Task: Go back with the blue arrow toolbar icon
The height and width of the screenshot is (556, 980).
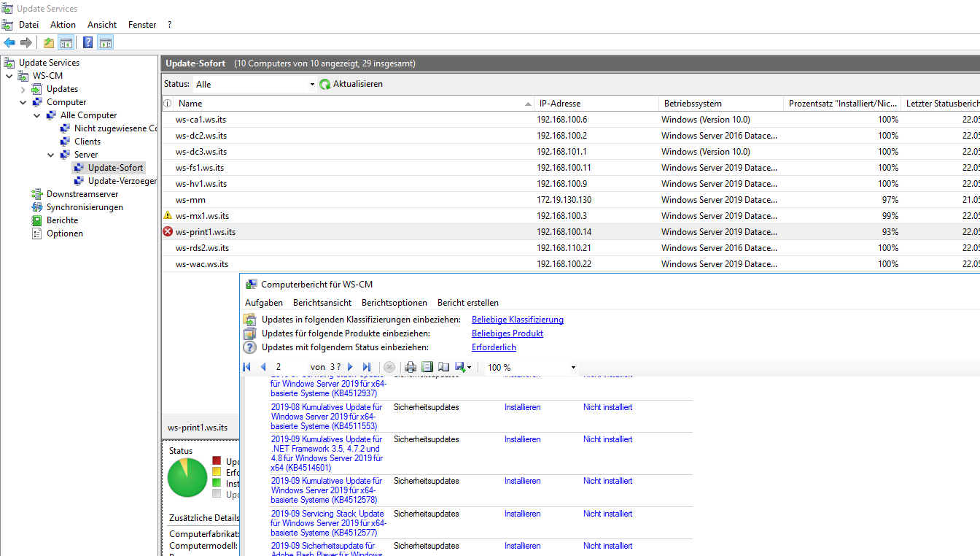Action: point(9,42)
